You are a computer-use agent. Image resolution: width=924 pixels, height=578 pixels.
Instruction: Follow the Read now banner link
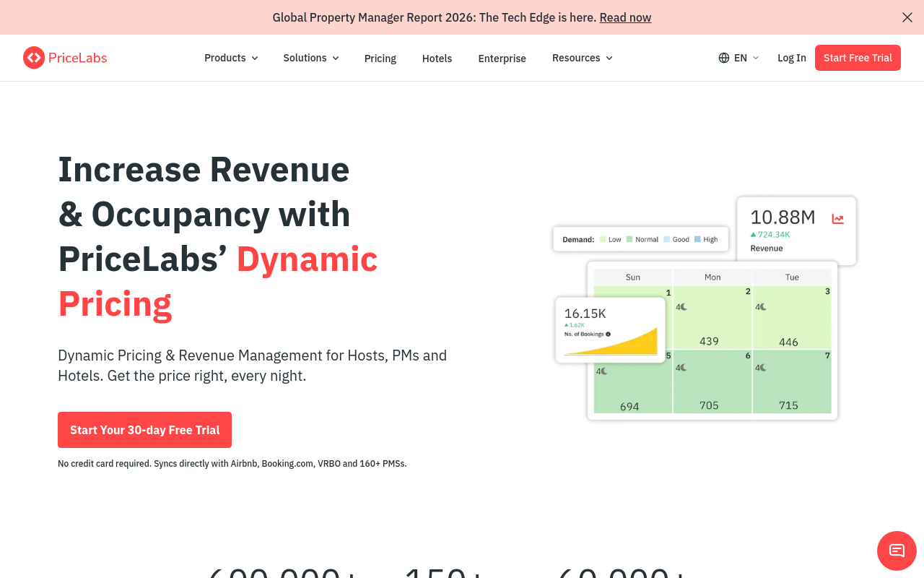click(x=625, y=17)
